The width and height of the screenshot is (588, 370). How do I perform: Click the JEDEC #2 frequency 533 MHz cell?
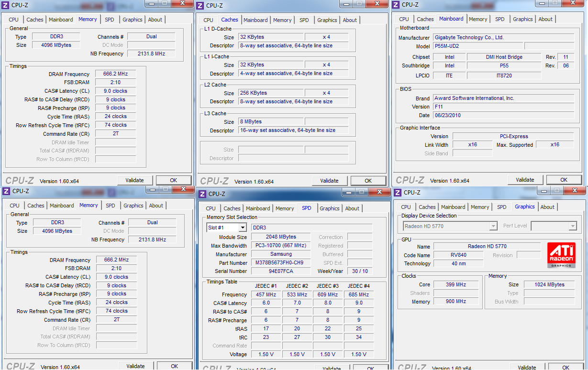pos(297,294)
